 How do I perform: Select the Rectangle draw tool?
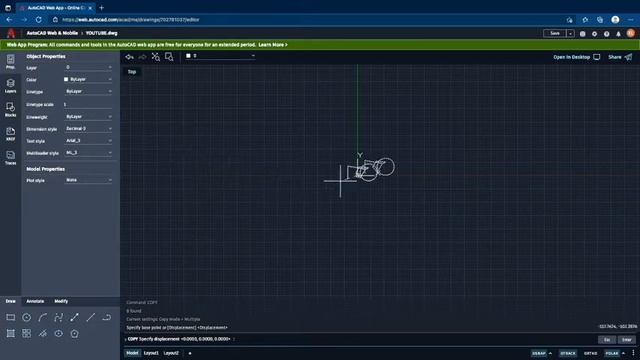(11, 317)
